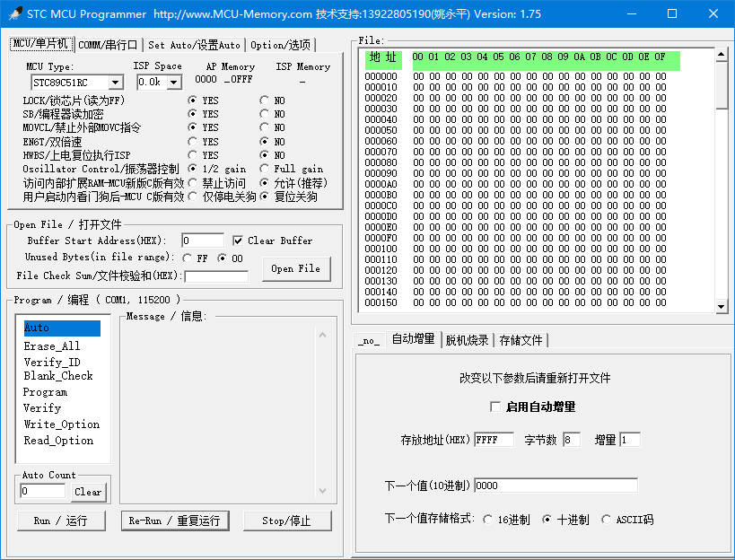Click message box scroll down arrow

322,491
